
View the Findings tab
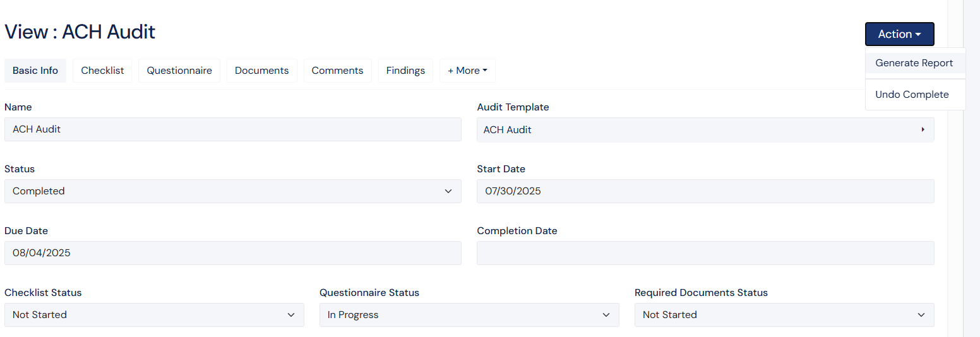(x=405, y=71)
